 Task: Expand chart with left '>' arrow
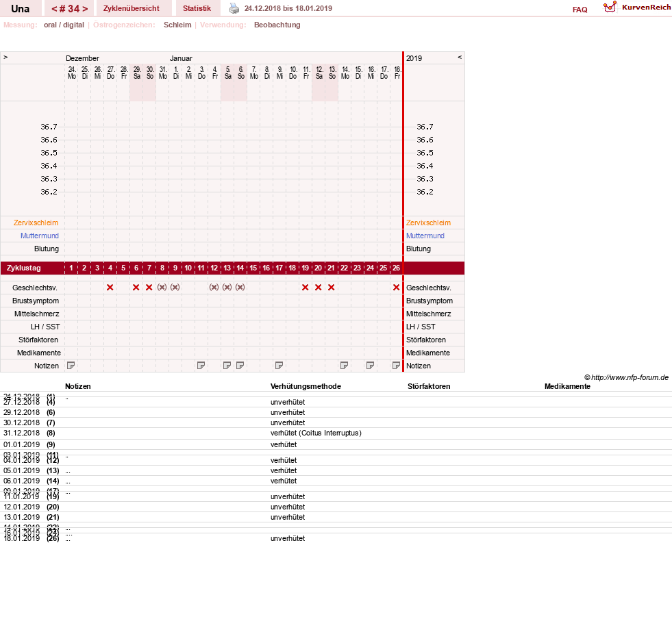5,57
